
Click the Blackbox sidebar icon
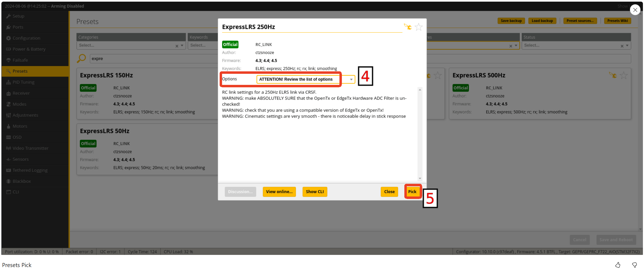click(x=8, y=181)
